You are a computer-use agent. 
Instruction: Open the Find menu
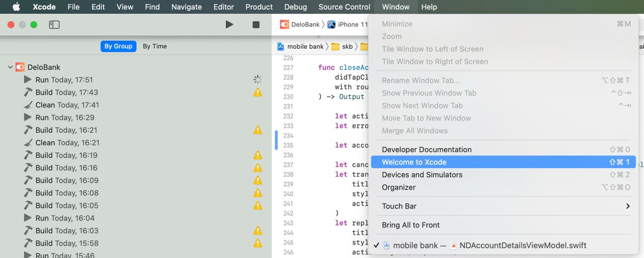tap(152, 7)
